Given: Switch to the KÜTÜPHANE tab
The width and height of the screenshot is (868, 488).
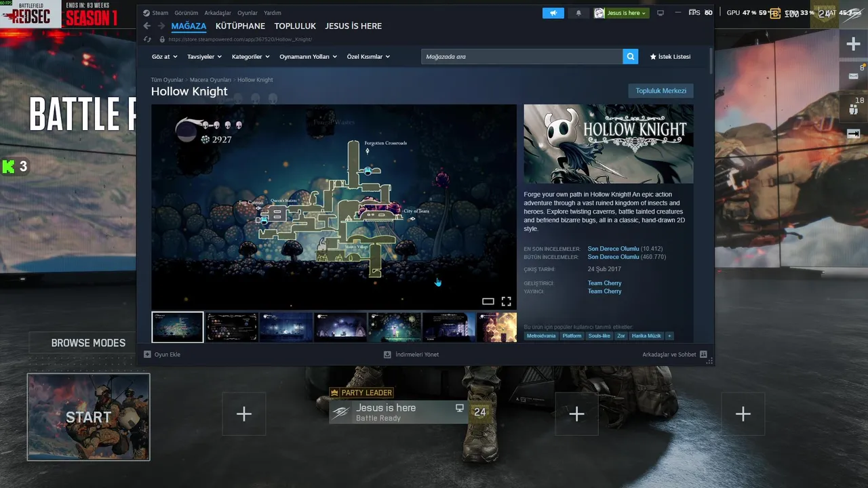Looking at the screenshot, I should (240, 26).
